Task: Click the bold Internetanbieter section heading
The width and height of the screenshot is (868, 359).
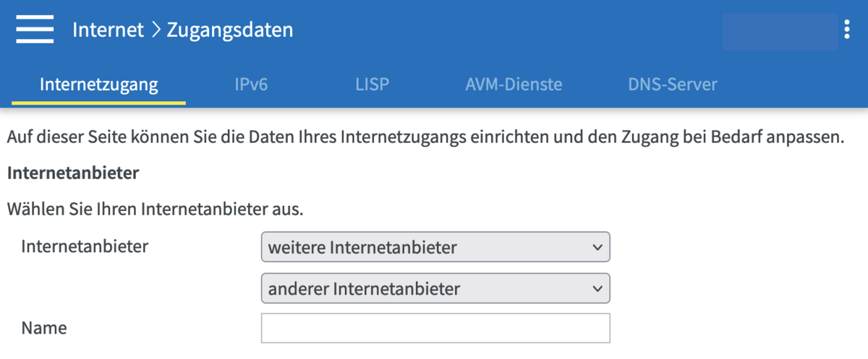Action: coord(72,173)
